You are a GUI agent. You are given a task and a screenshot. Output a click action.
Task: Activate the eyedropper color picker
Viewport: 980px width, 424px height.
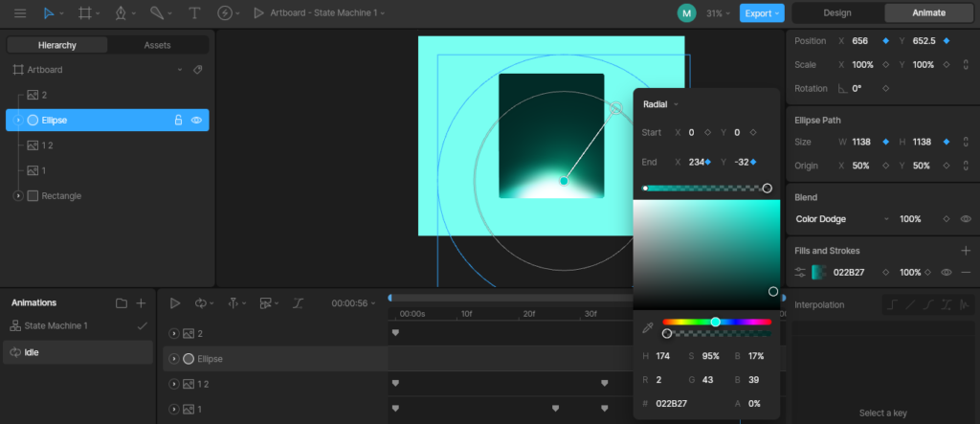coord(648,327)
